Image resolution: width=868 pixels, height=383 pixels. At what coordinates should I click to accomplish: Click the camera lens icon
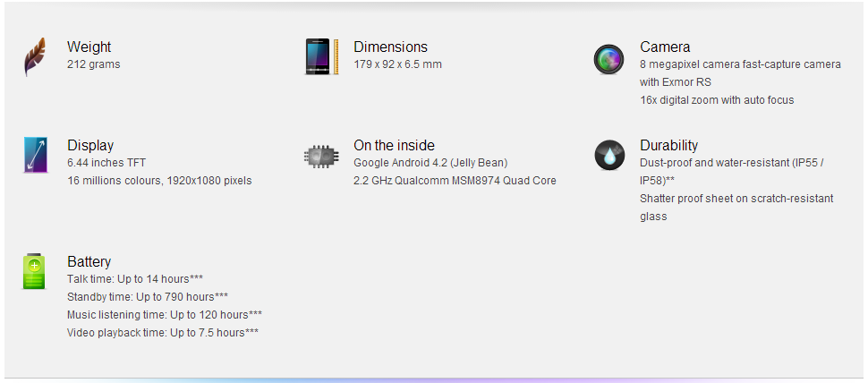point(608,60)
